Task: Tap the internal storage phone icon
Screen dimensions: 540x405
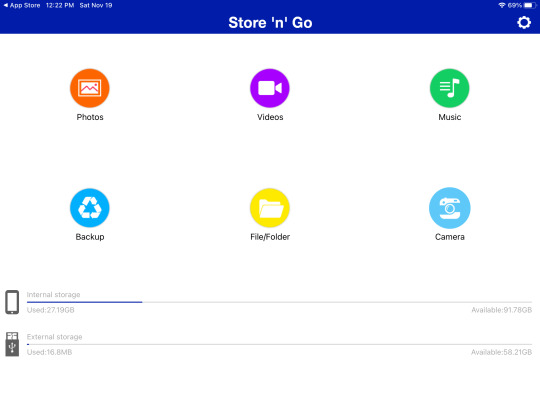Action: (x=12, y=302)
